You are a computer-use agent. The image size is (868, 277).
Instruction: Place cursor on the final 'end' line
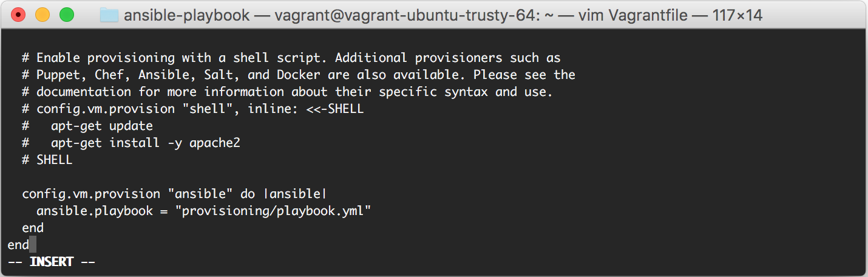coord(18,245)
